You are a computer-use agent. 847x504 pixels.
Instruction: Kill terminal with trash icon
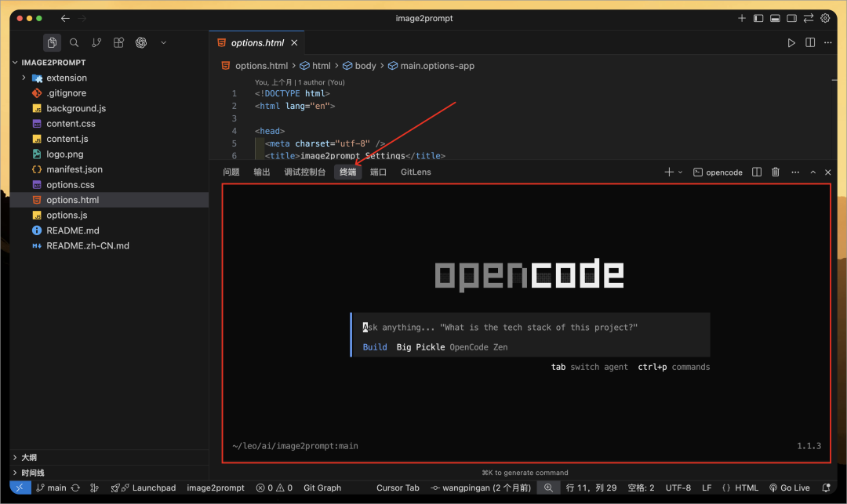pyautogui.click(x=776, y=172)
